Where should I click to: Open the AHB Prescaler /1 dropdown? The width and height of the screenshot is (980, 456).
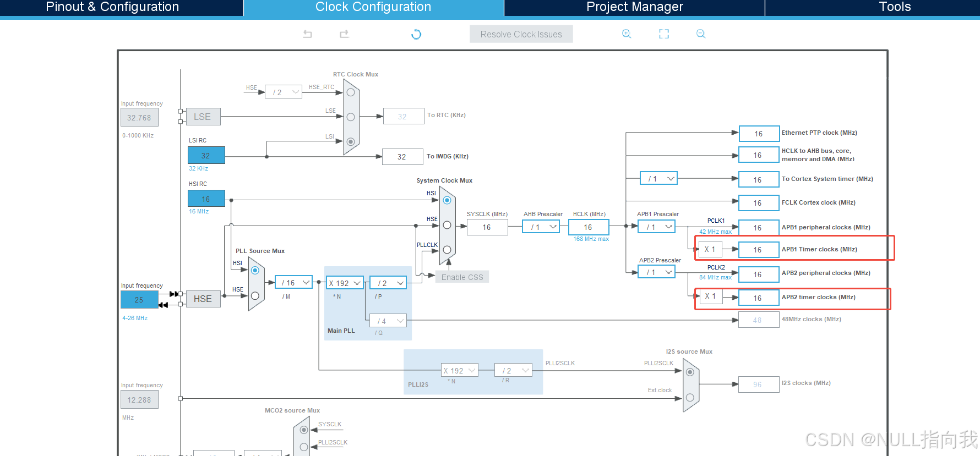(541, 227)
